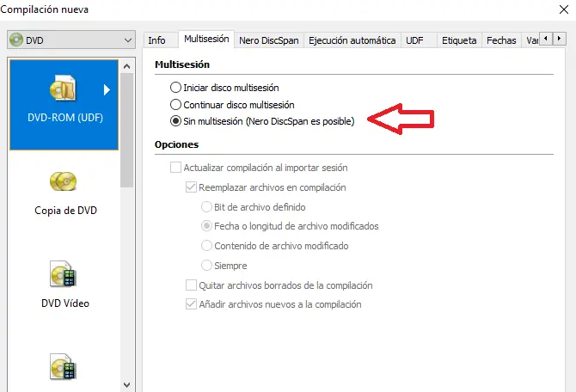Select the compilation icon below DVD Vídeo
Viewport: 576px width, 392px height.
63,367
